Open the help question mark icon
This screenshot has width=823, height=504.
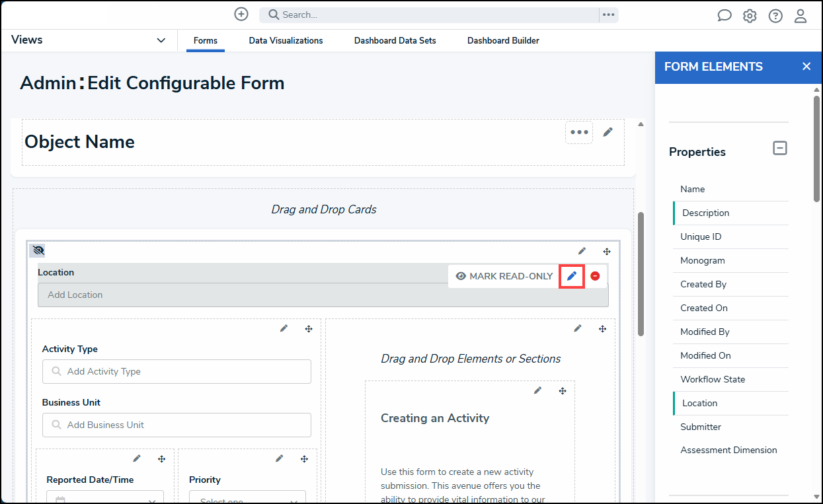[x=775, y=16]
